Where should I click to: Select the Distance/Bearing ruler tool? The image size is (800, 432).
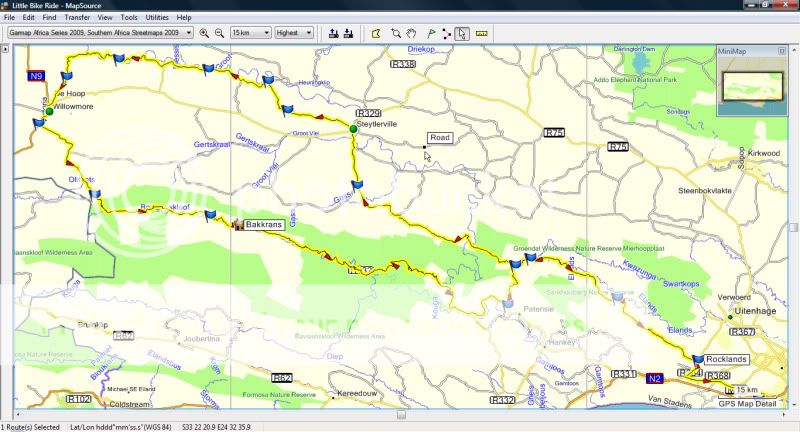[x=482, y=34]
